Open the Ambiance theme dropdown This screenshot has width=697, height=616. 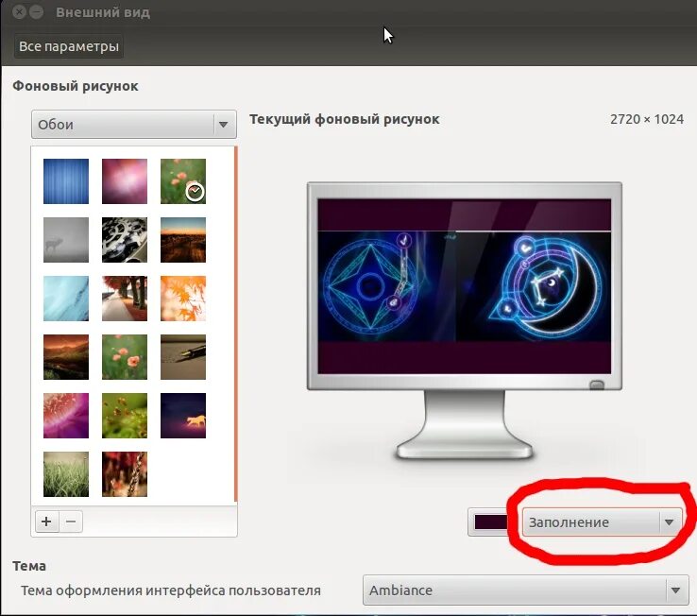(x=526, y=590)
